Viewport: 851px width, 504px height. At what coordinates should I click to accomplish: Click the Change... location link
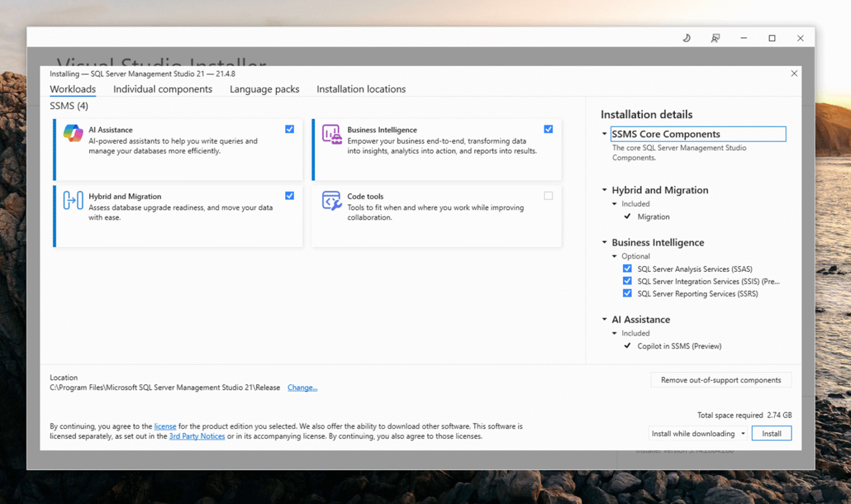[x=303, y=388]
